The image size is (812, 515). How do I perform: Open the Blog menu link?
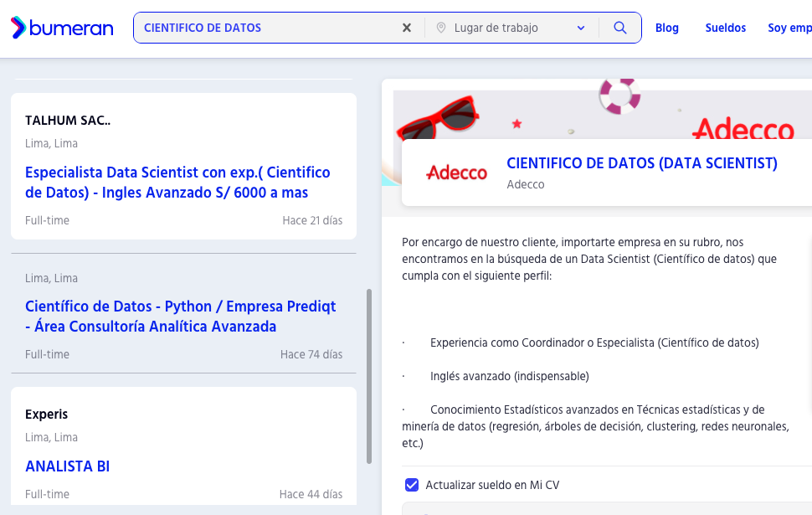[667, 28]
